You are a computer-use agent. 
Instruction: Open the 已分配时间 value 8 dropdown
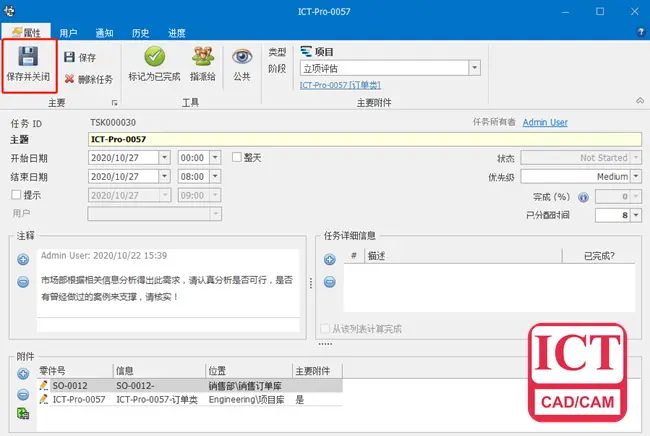click(636, 215)
